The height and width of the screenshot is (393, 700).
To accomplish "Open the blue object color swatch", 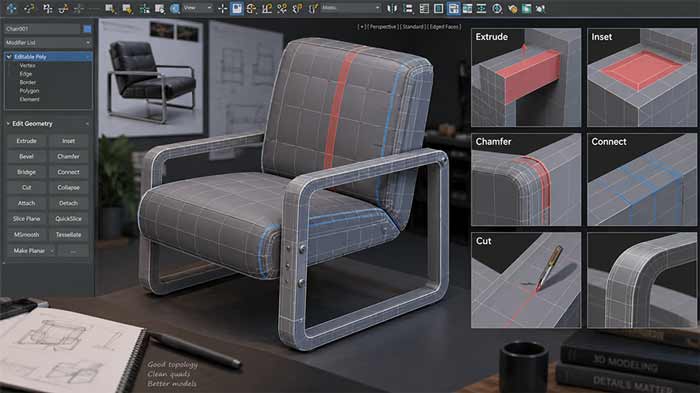I will tap(88, 29).
